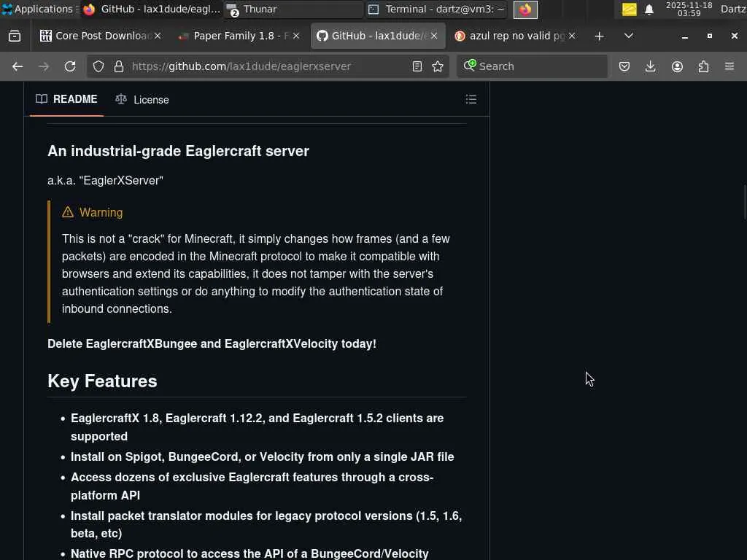This screenshot has height=560, width=747.
Task: Open the extensions puzzle icon
Action: (x=703, y=66)
